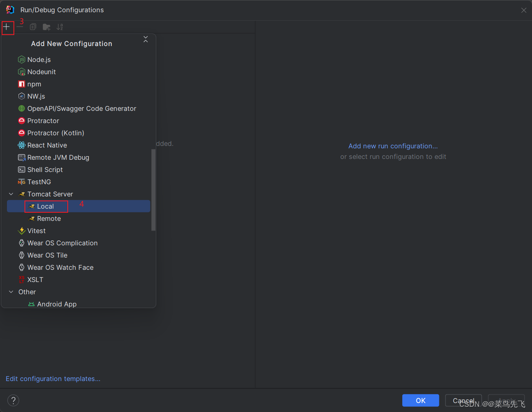Select the Wear OS Watch Face label
The width and height of the screenshot is (532, 412).
(x=60, y=267)
